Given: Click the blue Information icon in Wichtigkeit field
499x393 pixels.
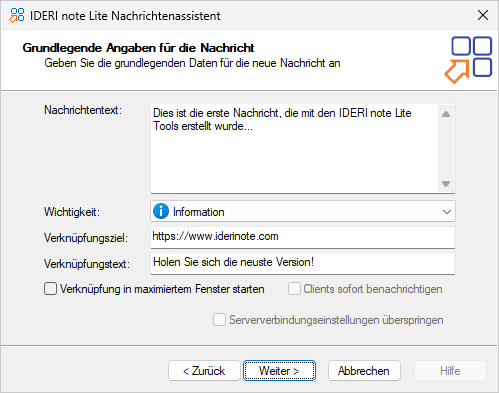Looking at the screenshot, I should tap(161, 211).
